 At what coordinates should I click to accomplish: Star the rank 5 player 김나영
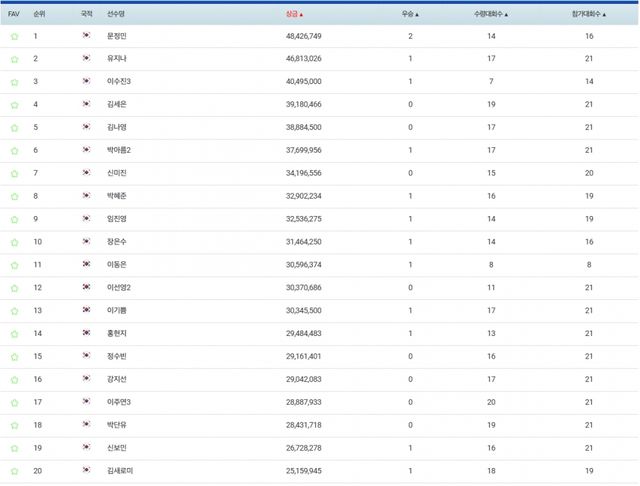click(x=14, y=128)
